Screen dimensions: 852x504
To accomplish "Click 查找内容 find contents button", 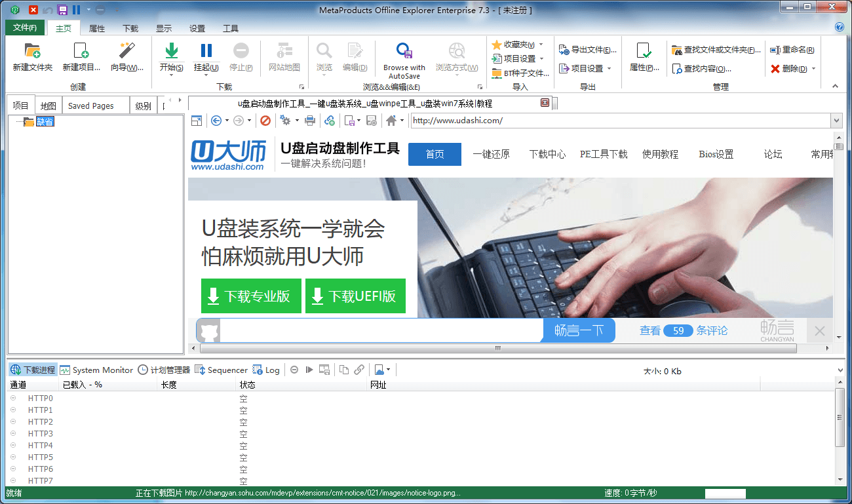I will (702, 68).
